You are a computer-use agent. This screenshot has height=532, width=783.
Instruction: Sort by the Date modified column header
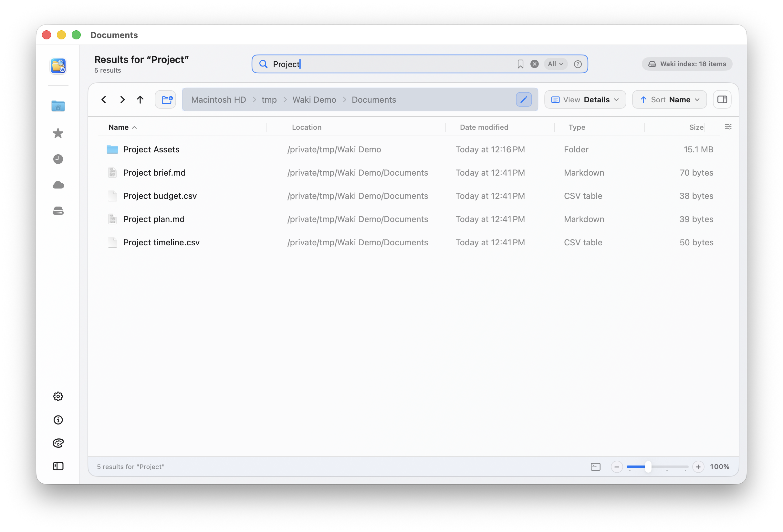(x=484, y=127)
